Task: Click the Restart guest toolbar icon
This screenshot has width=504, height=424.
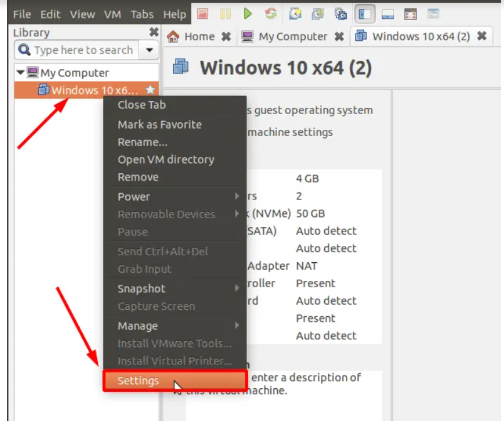Action: coord(271,14)
